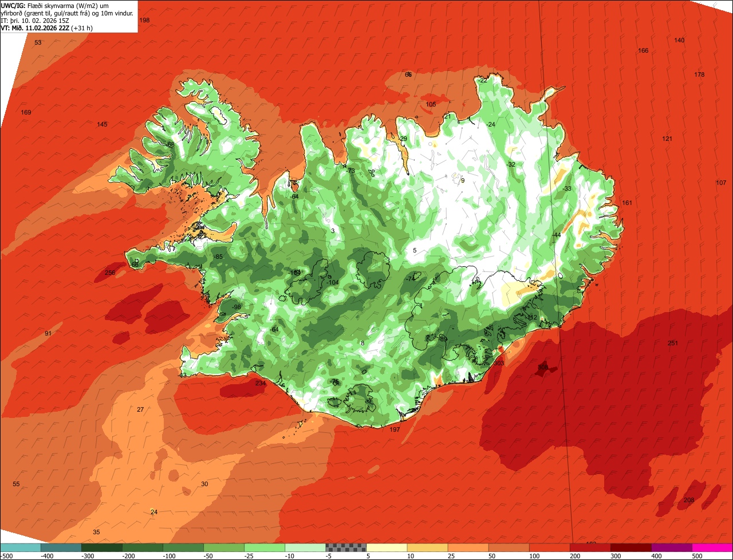Image resolution: width=733 pixels, height=560 pixels.
Task: Click the legend label 500
Action: tap(696, 555)
